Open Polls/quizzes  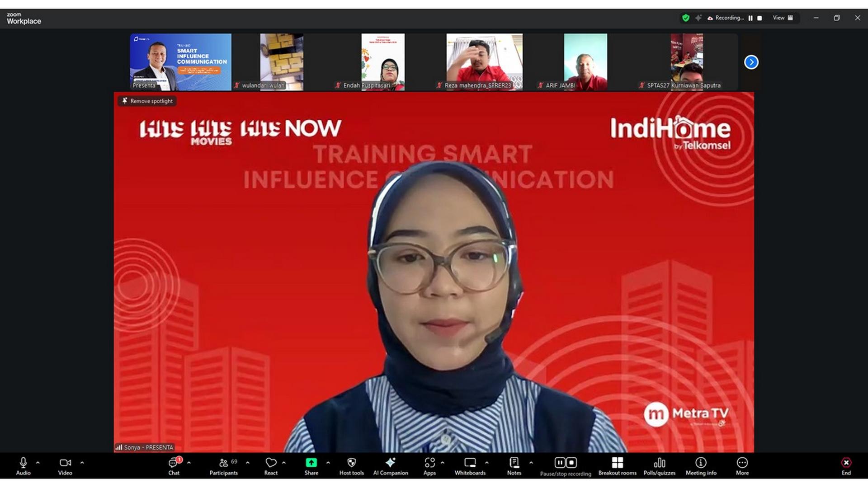click(x=659, y=466)
